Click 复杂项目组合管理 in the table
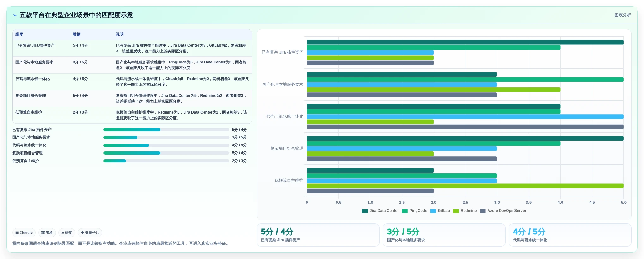 (31, 96)
